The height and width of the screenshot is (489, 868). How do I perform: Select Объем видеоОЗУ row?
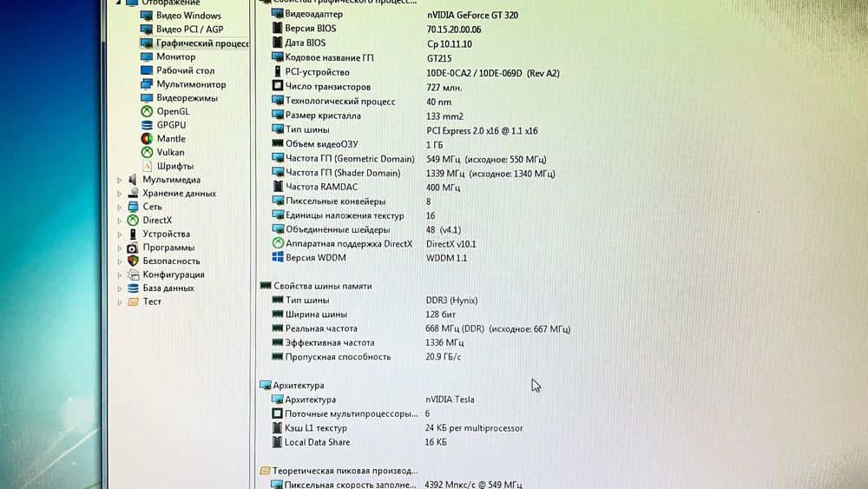point(357,144)
